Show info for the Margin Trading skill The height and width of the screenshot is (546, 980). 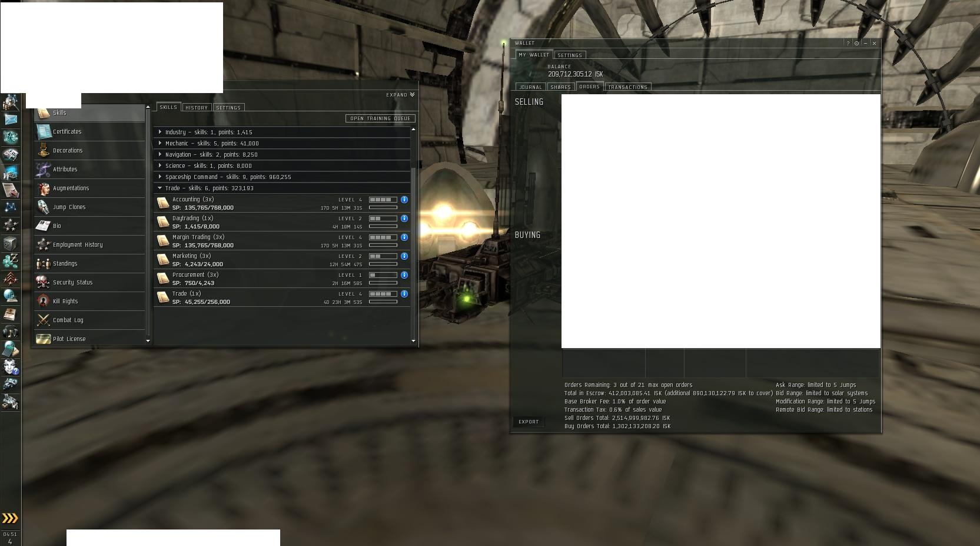point(404,237)
